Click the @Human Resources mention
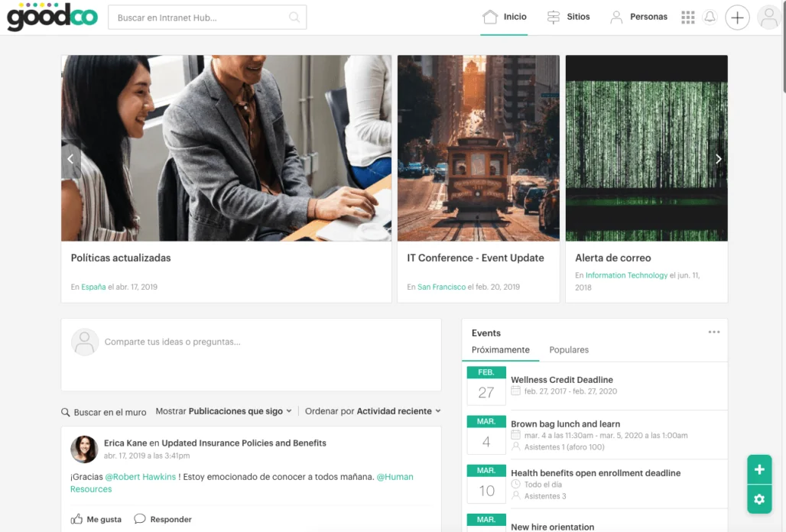Image resolution: width=786 pixels, height=532 pixels. (x=395, y=477)
